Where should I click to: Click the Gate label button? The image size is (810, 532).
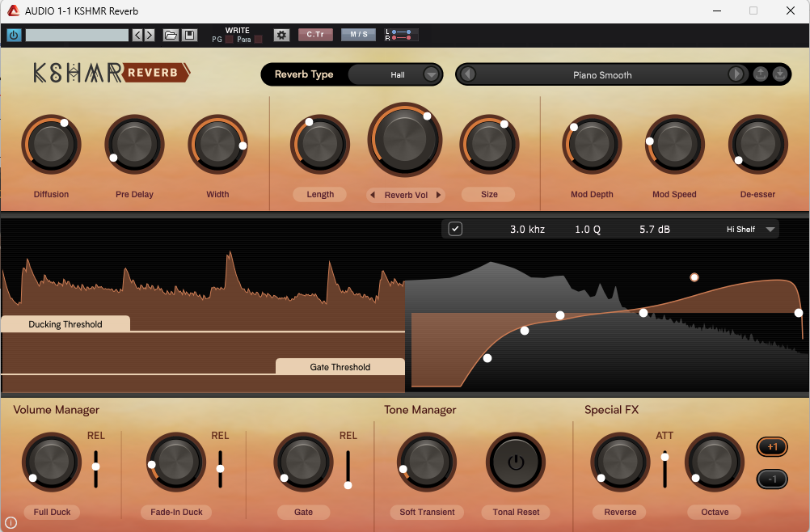click(x=303, y=512)
